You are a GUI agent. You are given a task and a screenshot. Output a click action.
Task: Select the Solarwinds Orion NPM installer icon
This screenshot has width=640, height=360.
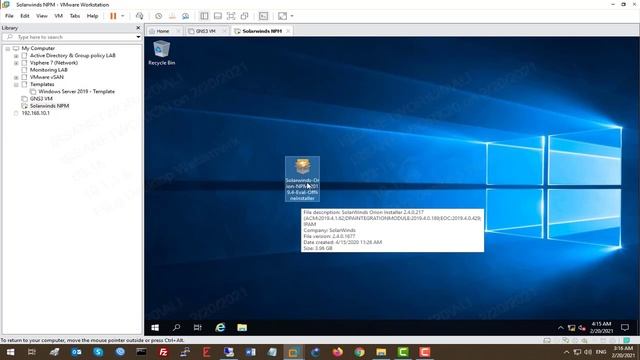(x=302, y=179)
